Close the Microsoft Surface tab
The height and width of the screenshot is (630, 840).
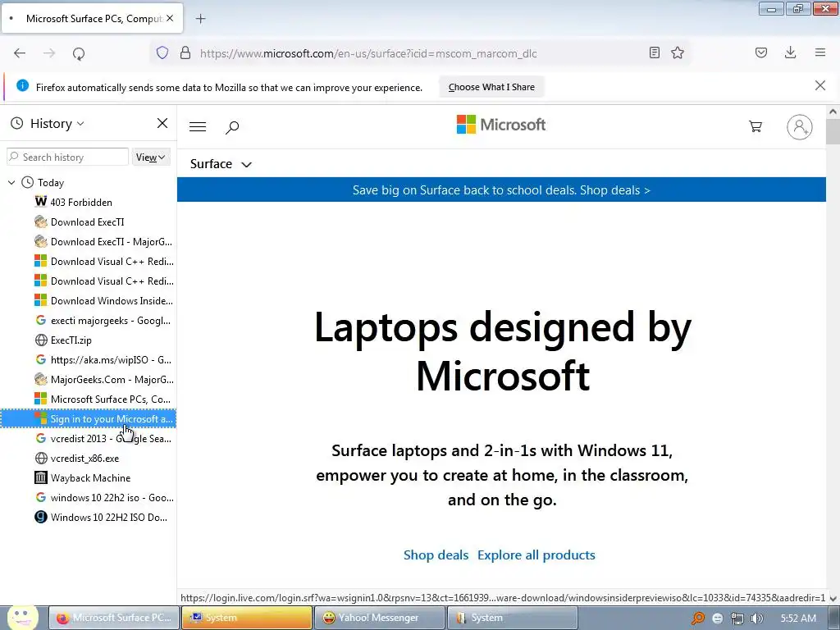click(x=170, y=18)
